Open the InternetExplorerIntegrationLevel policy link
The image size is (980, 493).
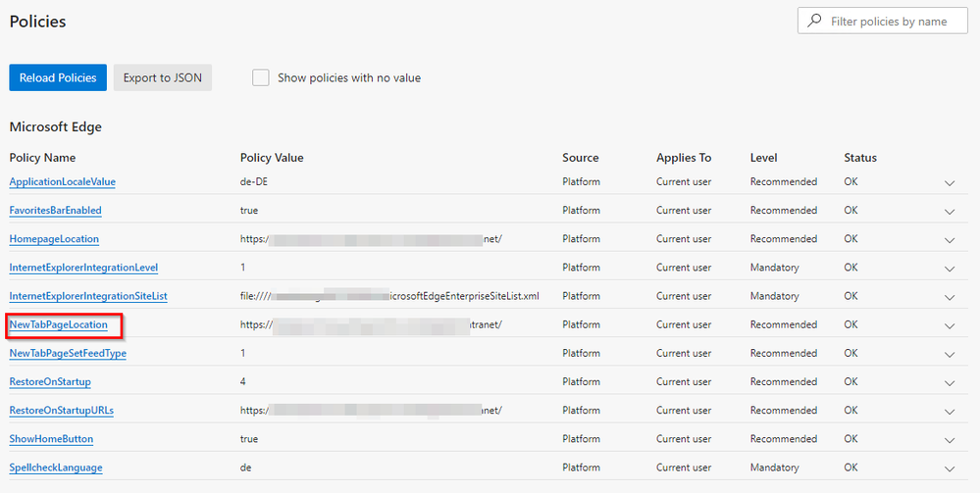coord(83,268)
